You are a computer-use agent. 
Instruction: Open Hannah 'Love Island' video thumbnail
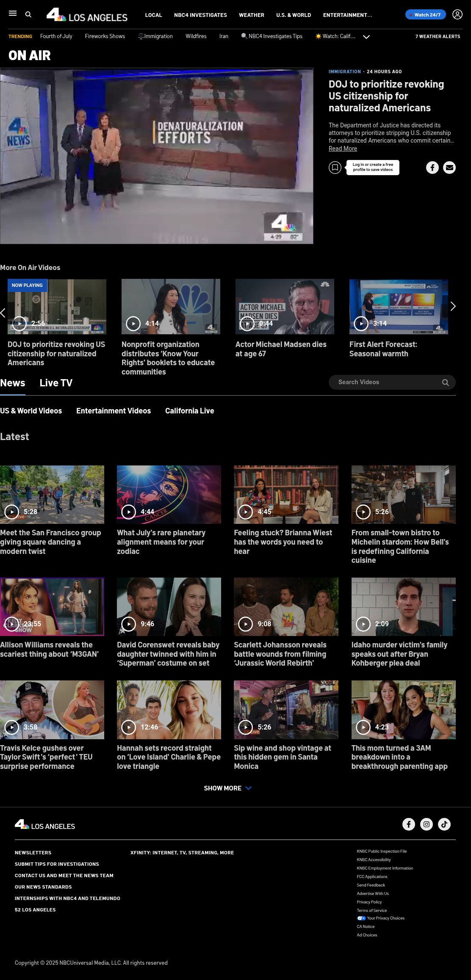click(169, 710)
